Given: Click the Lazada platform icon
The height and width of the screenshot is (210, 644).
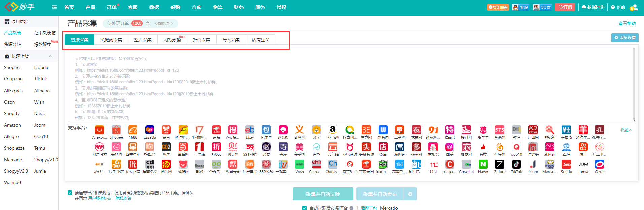Looking at the screenshot, I should coord(150,130).
